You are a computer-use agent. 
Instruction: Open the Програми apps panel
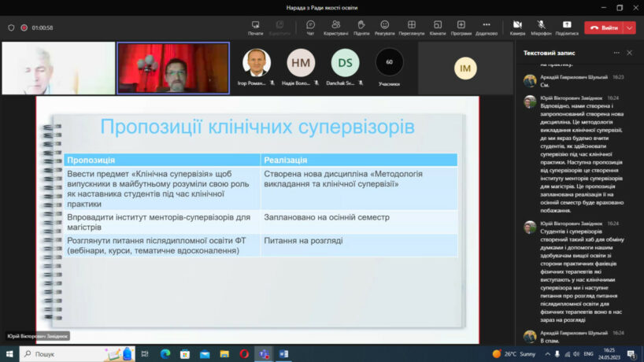tap(461, 28)
